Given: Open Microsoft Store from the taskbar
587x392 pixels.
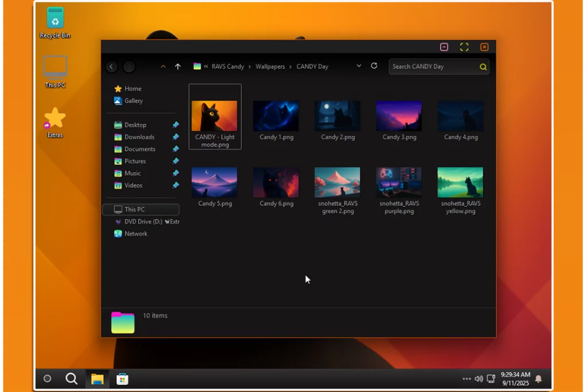Looking at the screenshot, I should [122, 379].
